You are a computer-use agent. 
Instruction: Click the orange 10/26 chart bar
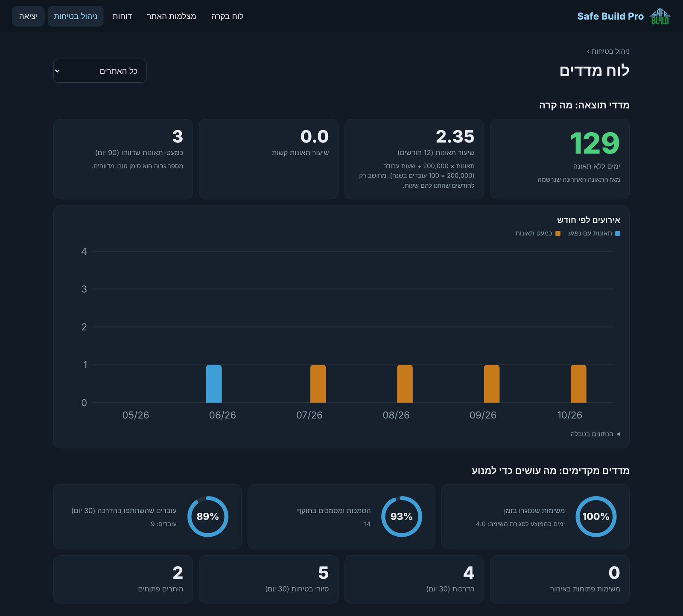click(578, 384)
